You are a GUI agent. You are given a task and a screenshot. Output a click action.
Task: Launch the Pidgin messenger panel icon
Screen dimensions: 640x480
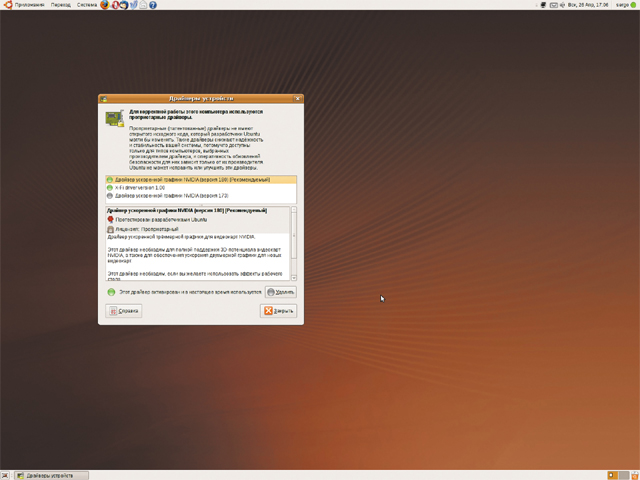point(133,5)
